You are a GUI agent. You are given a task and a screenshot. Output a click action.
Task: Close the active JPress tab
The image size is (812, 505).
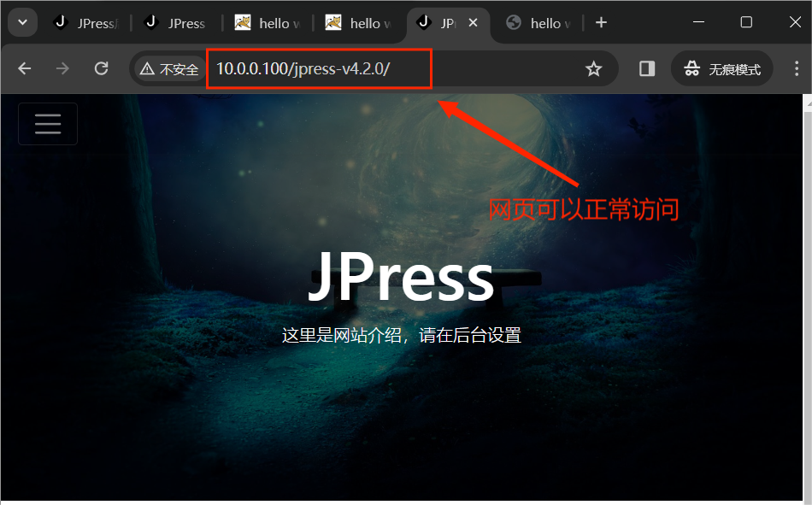[473, 23]
